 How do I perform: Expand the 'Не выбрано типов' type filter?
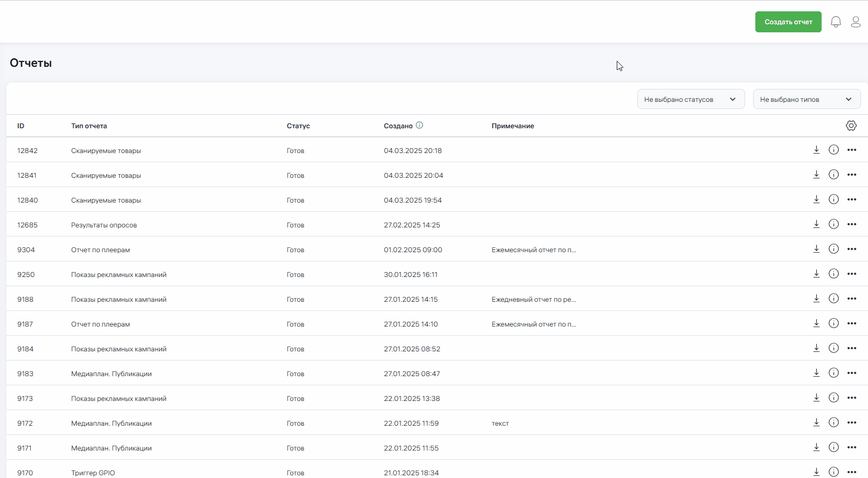point(807,99)
